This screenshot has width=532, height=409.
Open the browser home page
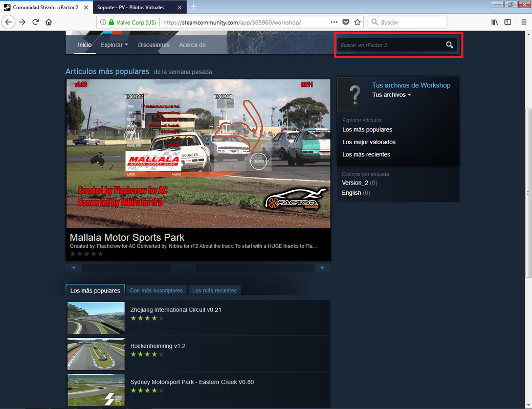(49, 22)
